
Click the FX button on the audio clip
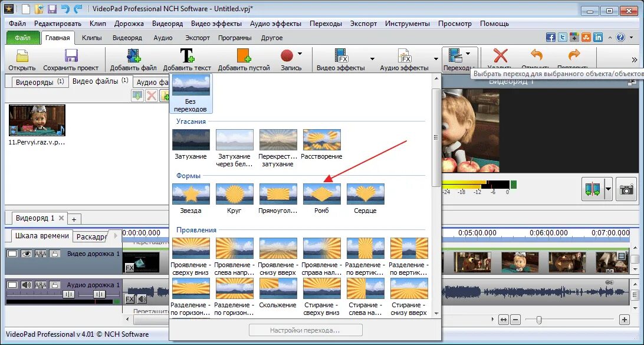(130, 298)
